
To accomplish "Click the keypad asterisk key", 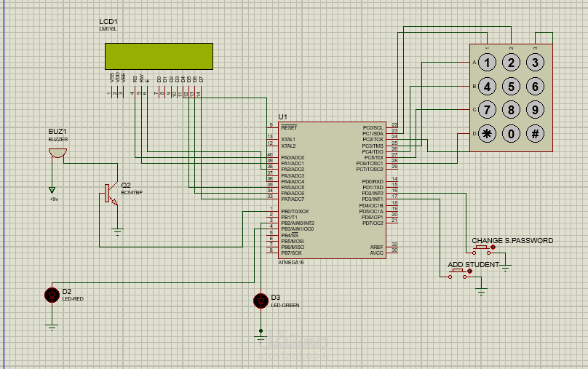I will [x=487, y=134].
